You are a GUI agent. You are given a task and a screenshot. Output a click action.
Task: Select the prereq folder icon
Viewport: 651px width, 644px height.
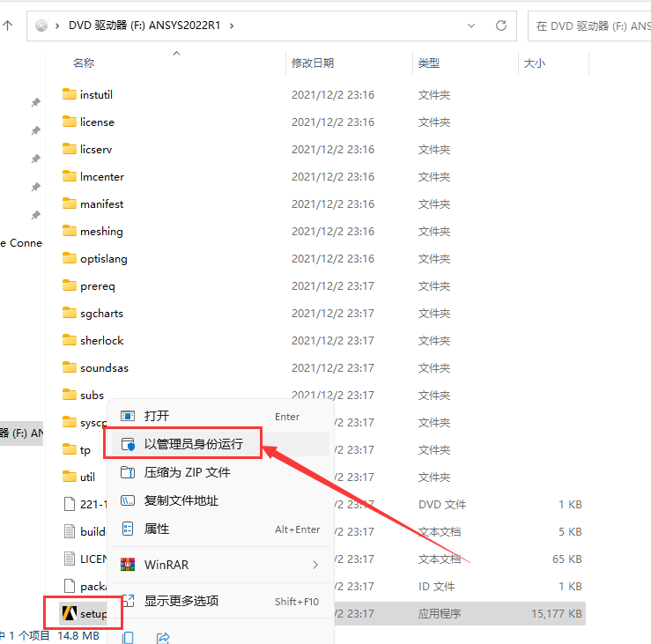70,285
